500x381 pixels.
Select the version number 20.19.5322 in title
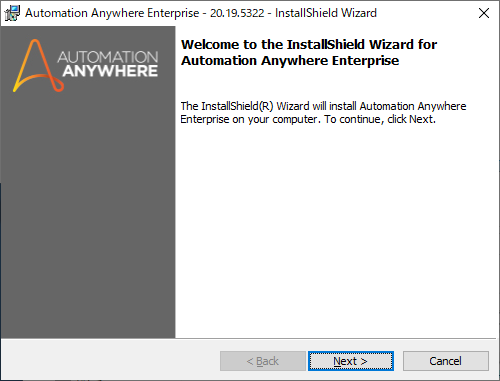point(237,13)
